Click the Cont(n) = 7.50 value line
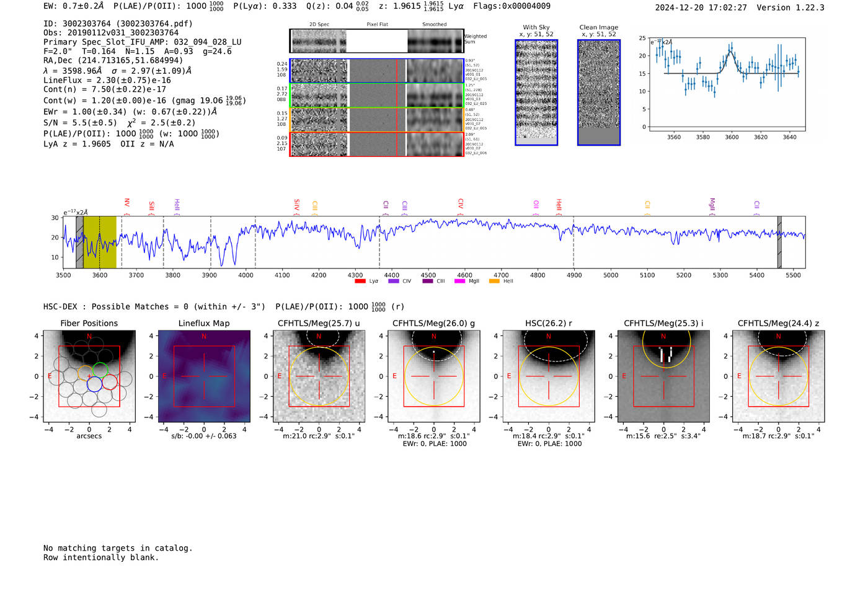This screenshot has width=868, height=591. (x=105, y=89)
